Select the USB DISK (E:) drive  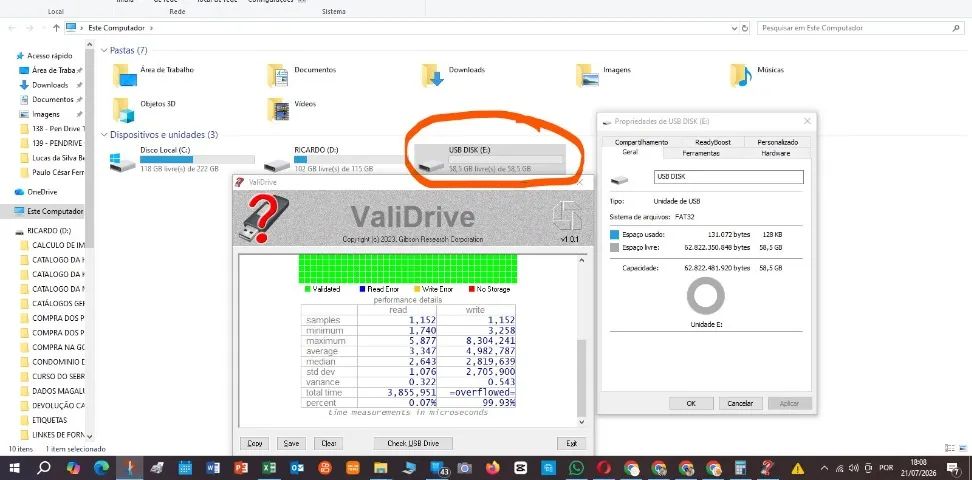[490, 160]
